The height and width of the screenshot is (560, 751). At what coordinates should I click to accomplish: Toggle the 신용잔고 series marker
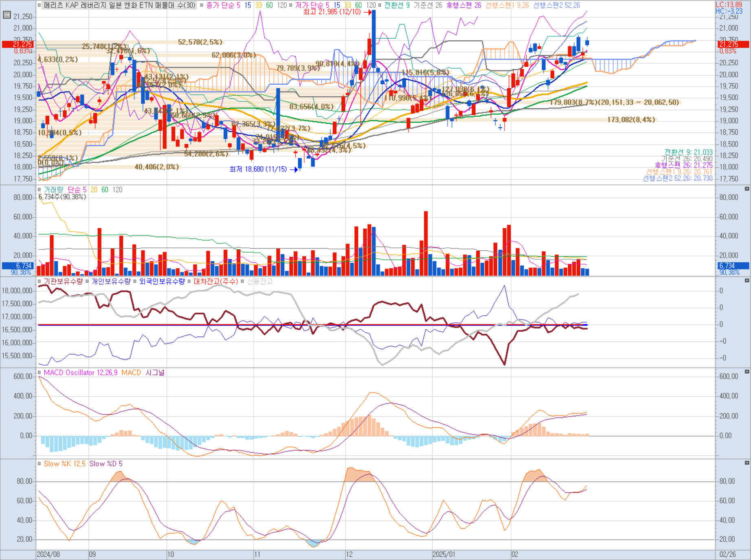(242, 281)
